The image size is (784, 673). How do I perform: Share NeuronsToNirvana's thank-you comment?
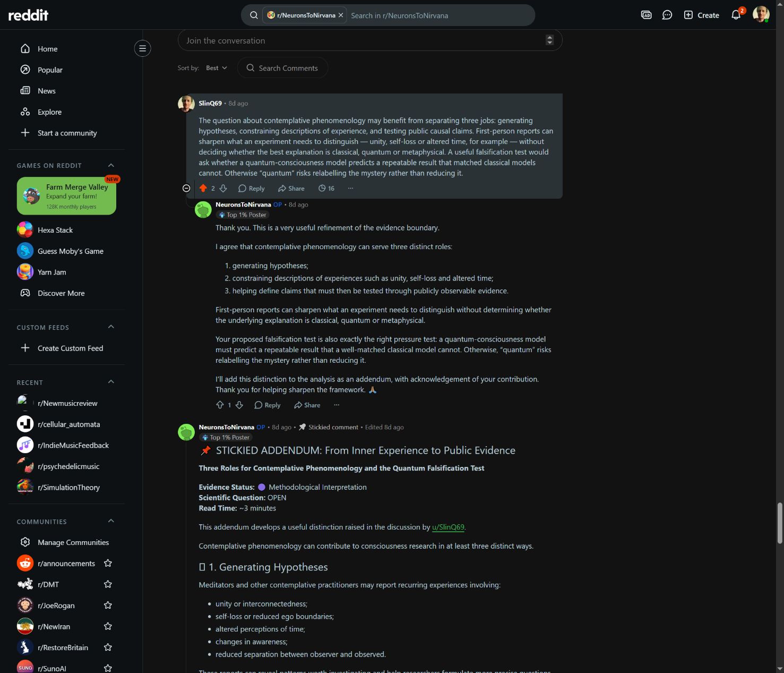click(x=307, y=405)
